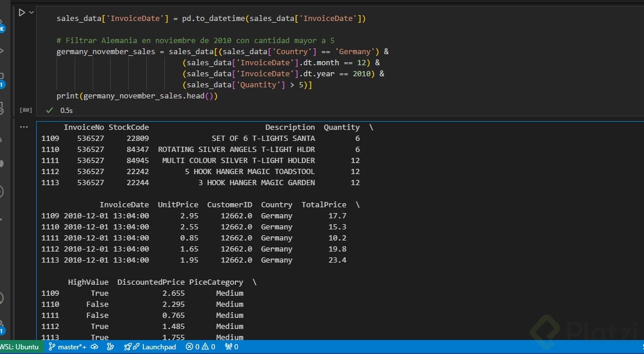Open the Git graph icon in status bar
This screenshot has height=354, width=644.
point(110,347)
